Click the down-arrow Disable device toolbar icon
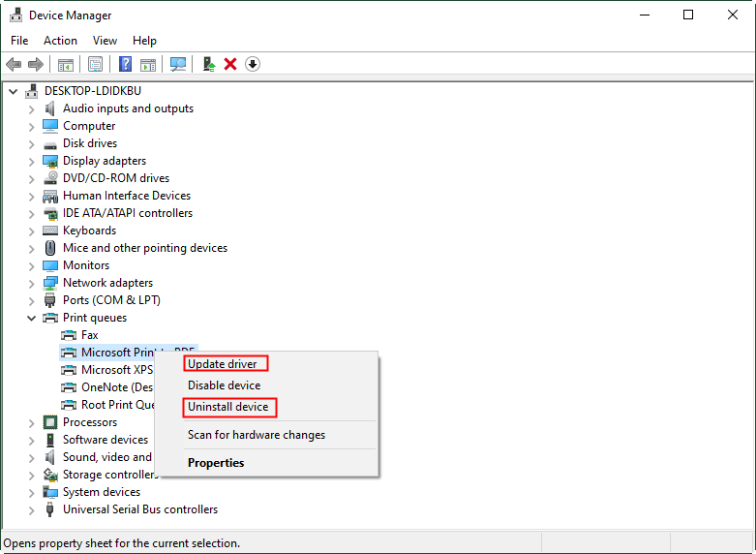The height and width of the screenshot is (554, 756). click(x=253, y=64)
